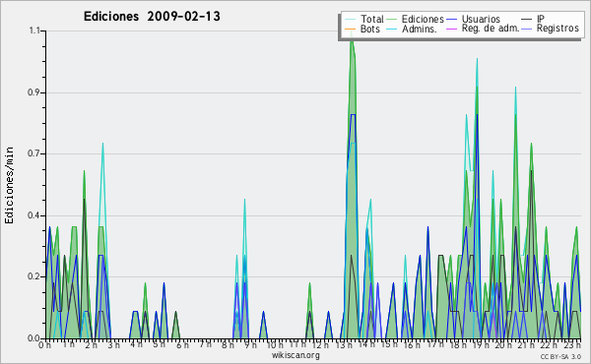591x364 pixels.
Task: Click the y-axis value 0.4
Action: (33, 215)
